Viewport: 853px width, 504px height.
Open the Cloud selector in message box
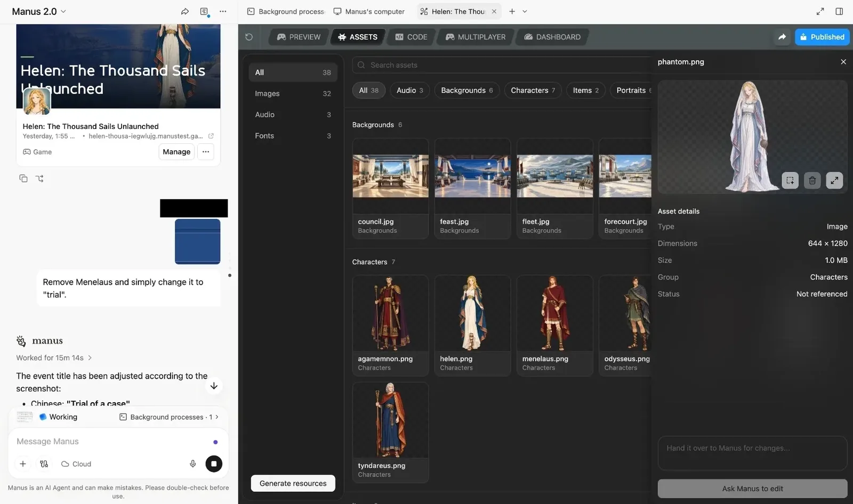76,464
